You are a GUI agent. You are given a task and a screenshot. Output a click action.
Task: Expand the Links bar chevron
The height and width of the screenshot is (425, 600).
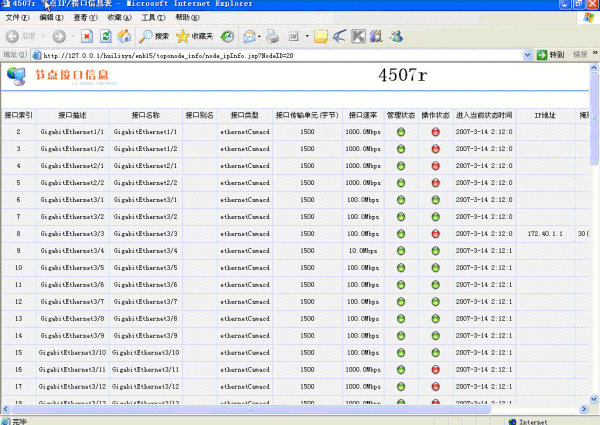click(x=595, y=53)
